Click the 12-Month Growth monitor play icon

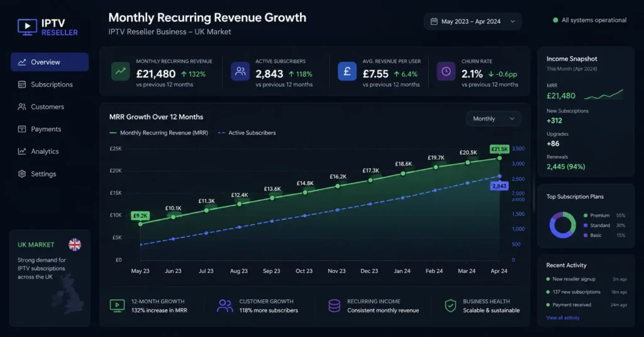point(117,306)
